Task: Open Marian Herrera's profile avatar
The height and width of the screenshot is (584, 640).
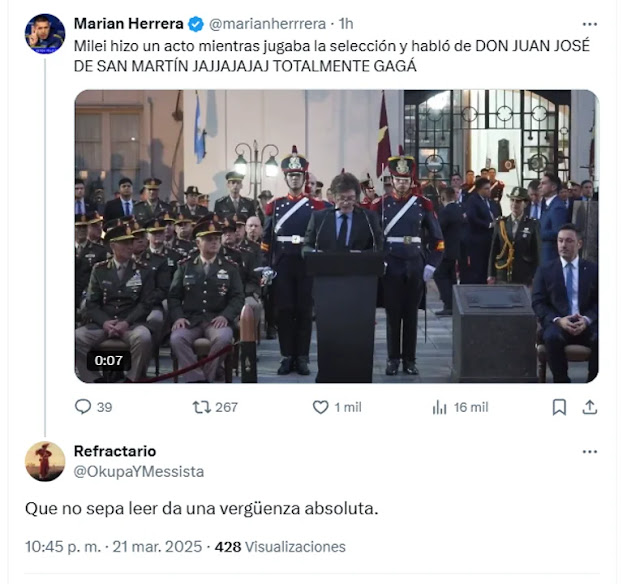Action: pyautogui.click(x=45, y=34)
